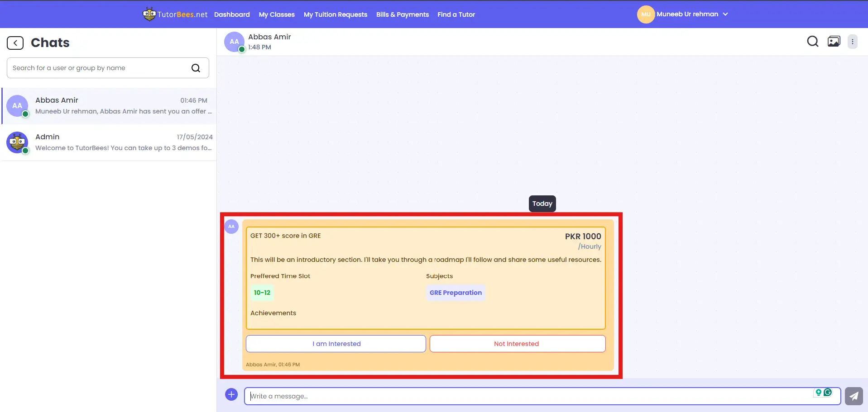Image resolution: width=868 pixels, height=412 pixels.
Task: Send message with paper plane icon
Action: pyautogui.click(x=854, y=396)
